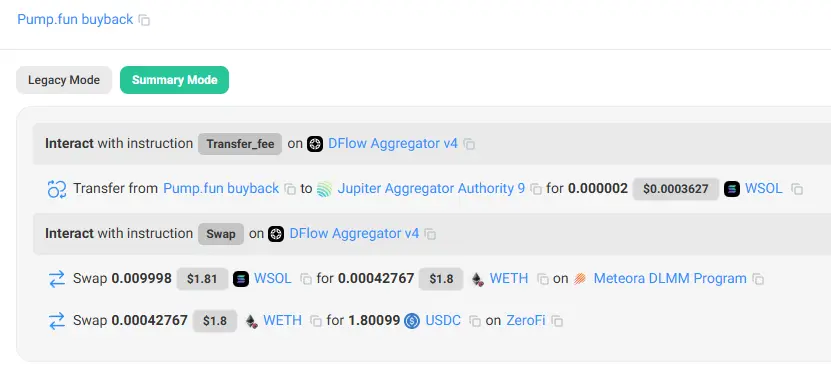Click the USDC token logo

click(412, 321)
